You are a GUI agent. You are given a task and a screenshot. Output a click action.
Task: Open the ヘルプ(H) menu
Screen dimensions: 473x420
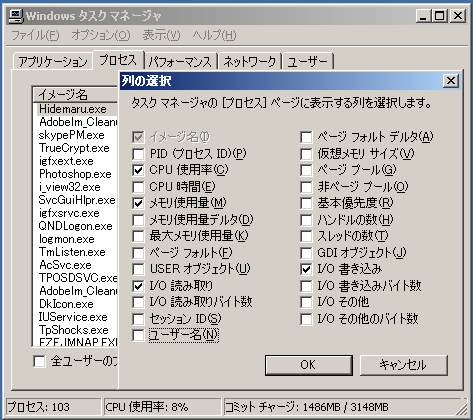pyautogui.click(x=214, y=35)
